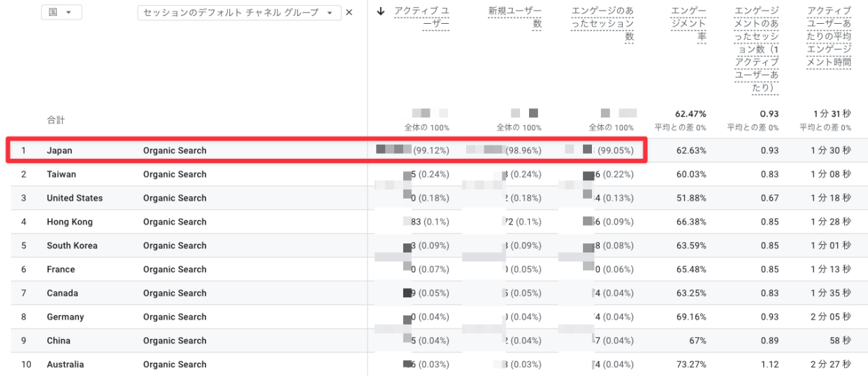Viewport: 868px width, 379px height.
Task: Click the France country cell
Action: [x=61, y=269]
